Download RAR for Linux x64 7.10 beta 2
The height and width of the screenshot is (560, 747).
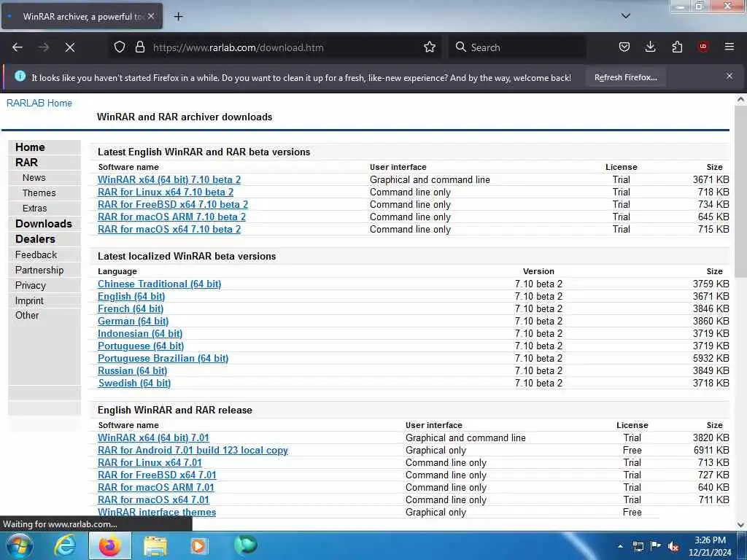166,192
